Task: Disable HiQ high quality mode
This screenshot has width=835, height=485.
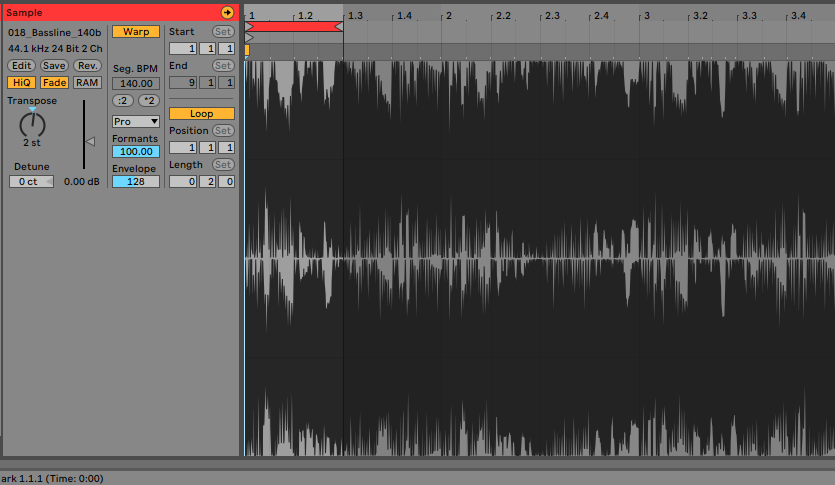Action: tap(20, 82)
